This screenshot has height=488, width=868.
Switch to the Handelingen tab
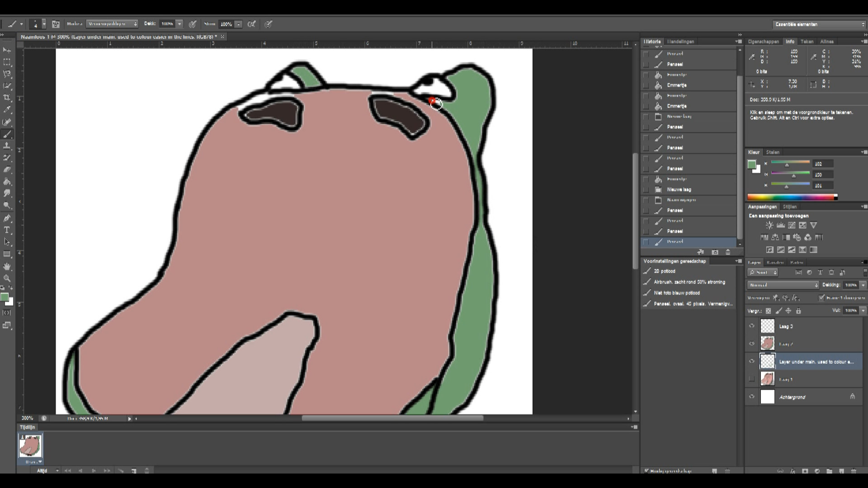tap(680, 42)
